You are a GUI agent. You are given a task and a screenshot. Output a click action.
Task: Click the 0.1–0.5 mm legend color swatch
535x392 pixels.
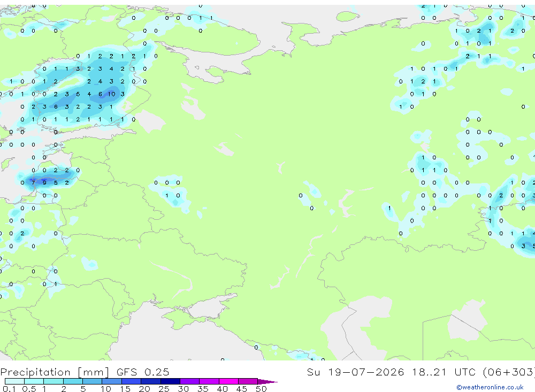tap(14, 381)
